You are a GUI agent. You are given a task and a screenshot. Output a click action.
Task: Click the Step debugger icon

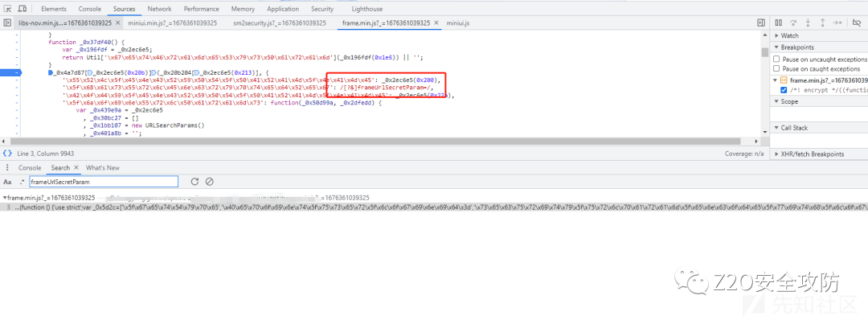click(837, 23)
